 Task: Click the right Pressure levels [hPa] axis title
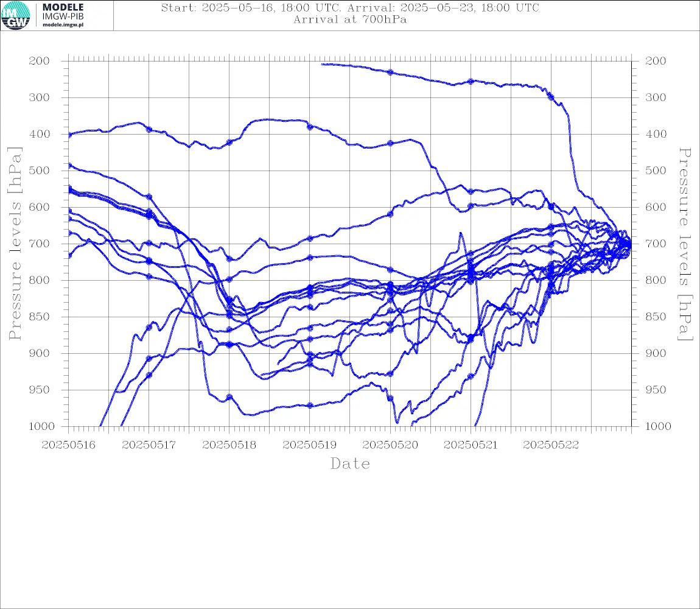685,244
